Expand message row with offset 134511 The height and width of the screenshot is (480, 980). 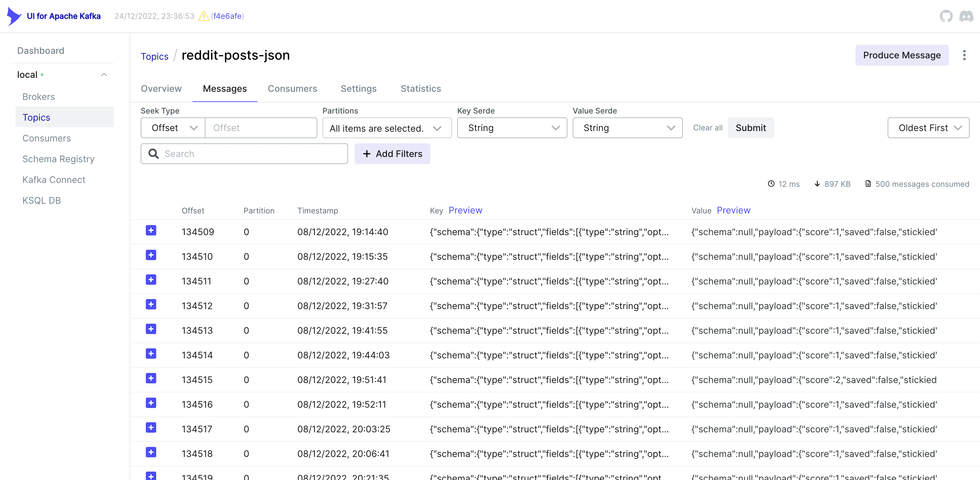[151, 280]
